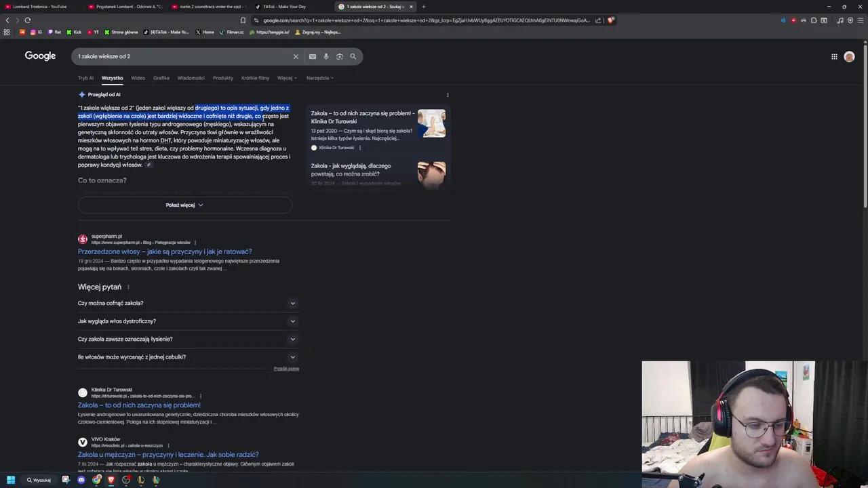Open the 'Narzędzia' tools dropdown
868x488 pixels.
tap(319, 78)
